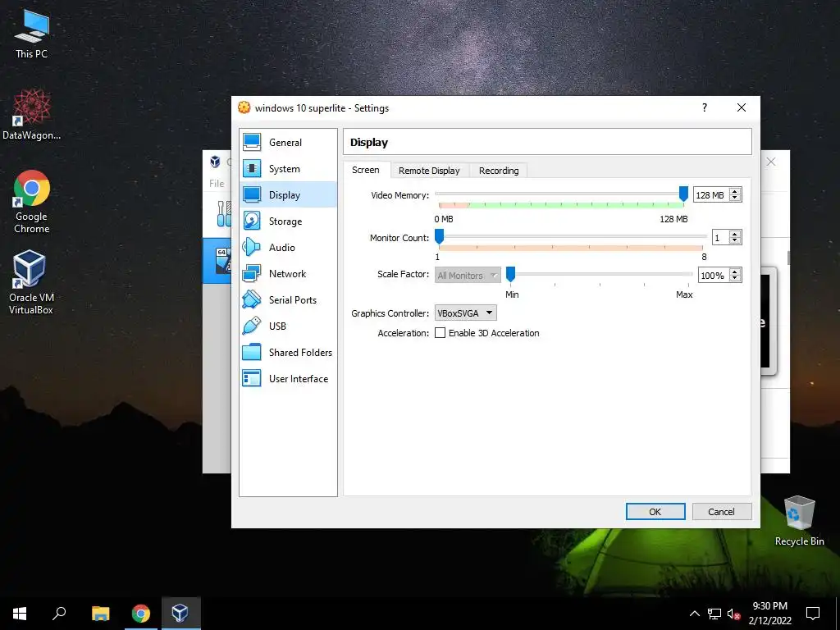The image size is (840, 630).
Task: Click the DataWagon desktop shortcut
Action: 32,115
